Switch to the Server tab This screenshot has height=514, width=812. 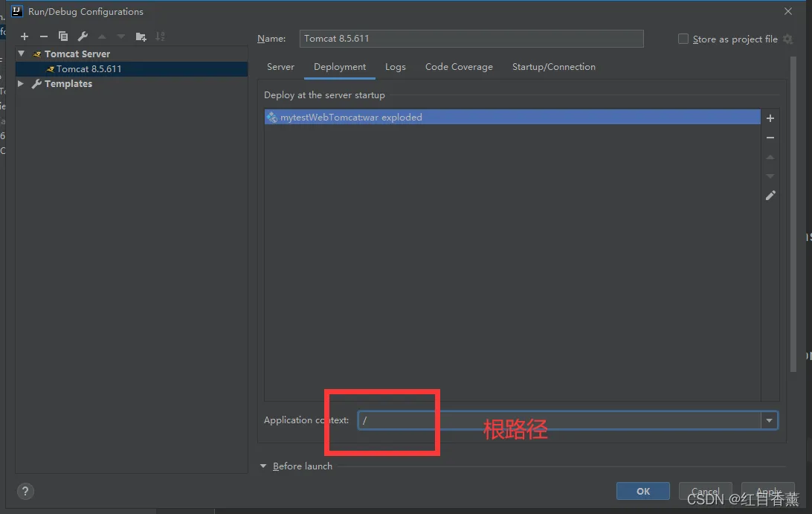pos(280,67)
